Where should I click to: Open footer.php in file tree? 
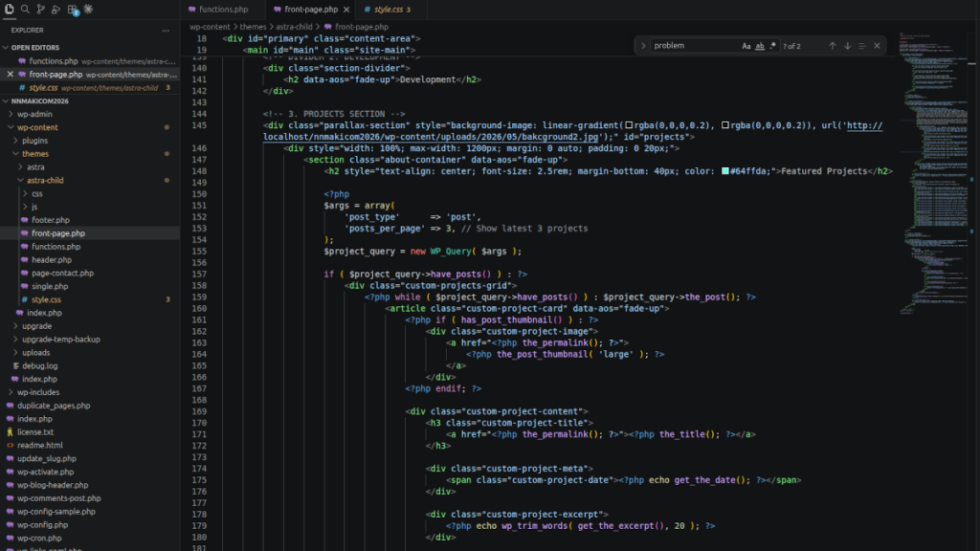(51, 220)
